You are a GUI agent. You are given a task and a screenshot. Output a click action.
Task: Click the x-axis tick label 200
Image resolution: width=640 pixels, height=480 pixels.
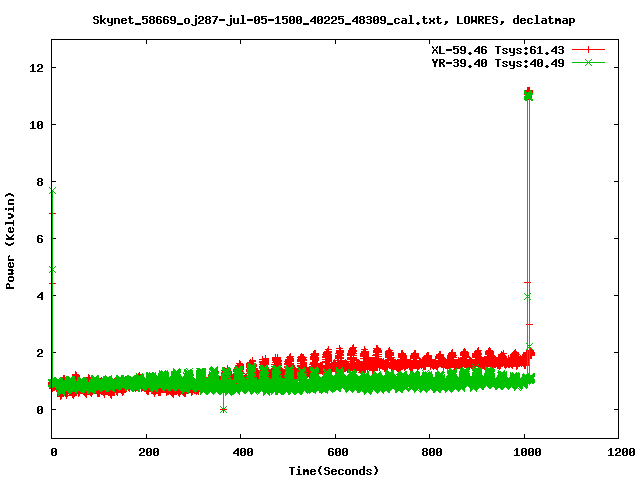point(149,452)
